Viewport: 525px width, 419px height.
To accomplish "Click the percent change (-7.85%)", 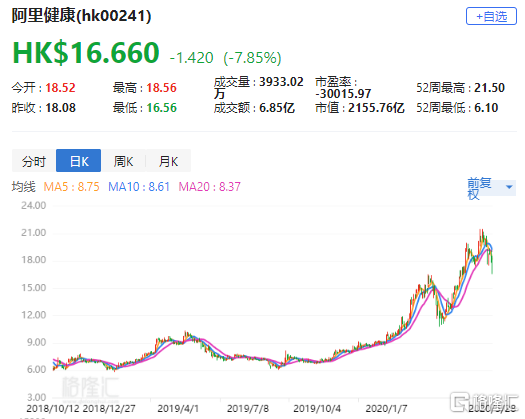I will coord(252,58).
